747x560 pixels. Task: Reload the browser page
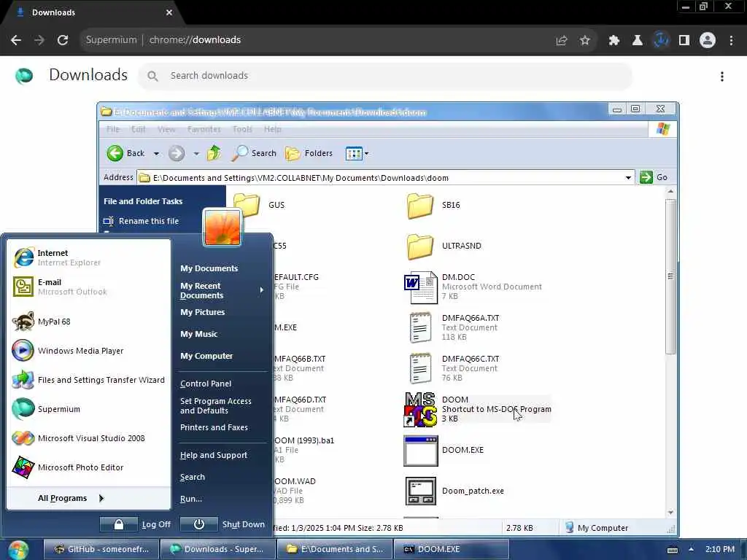(63, 40)
